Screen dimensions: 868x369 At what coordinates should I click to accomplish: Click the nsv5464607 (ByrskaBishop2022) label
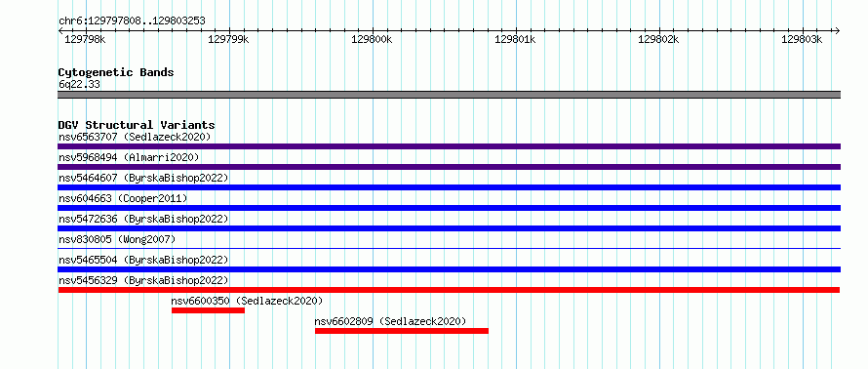143,178
